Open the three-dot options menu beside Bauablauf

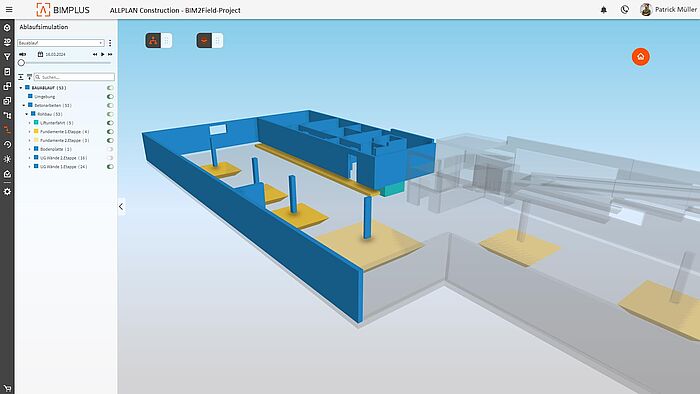[110, 43]
